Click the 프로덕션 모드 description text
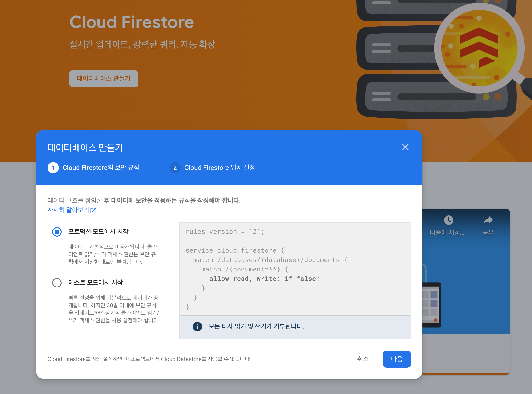 point(113,254)
